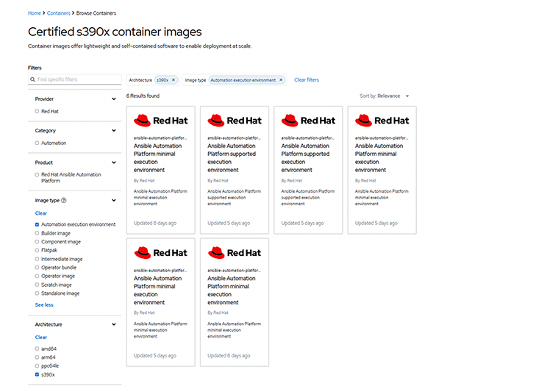Image resolution: width=547 pixels, height=392 pixels.
Task: Click '6 Results found' text
Action: 143,96
